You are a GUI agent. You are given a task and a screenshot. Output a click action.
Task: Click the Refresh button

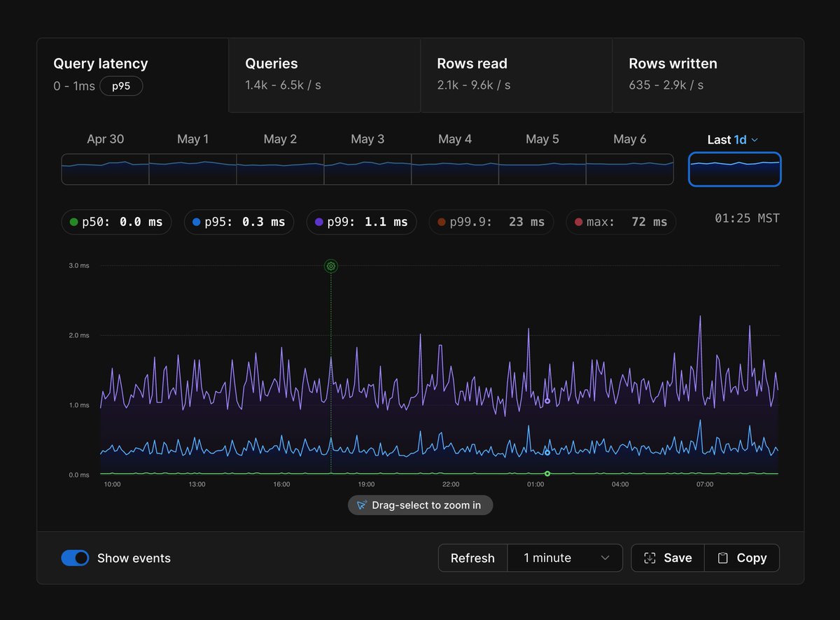click(472, 558)
